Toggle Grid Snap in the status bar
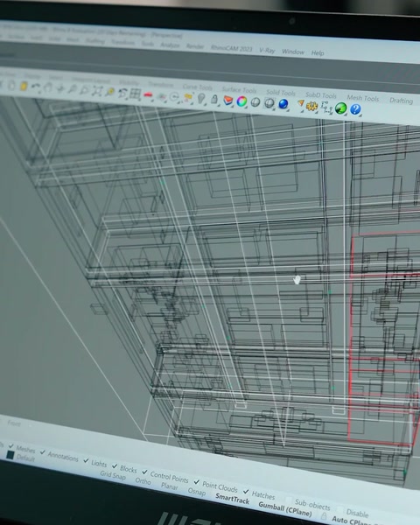The width and height of the screenshot is (420, 525). [113, 475]
